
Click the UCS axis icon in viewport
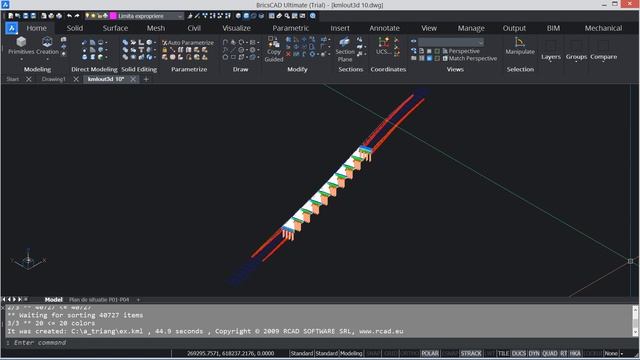(x=28, y=260)
